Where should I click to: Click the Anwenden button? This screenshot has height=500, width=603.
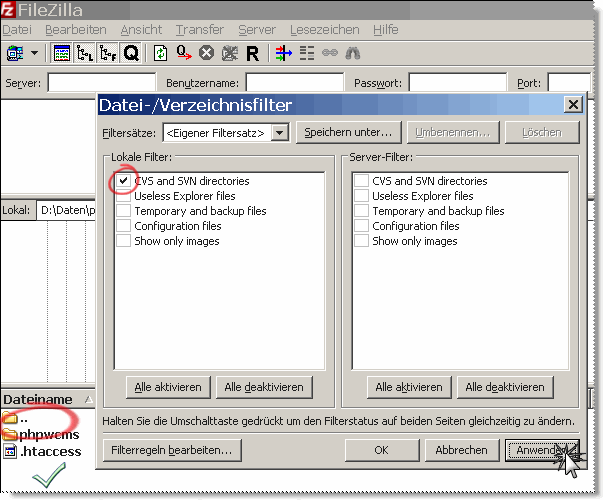(541, 450)
